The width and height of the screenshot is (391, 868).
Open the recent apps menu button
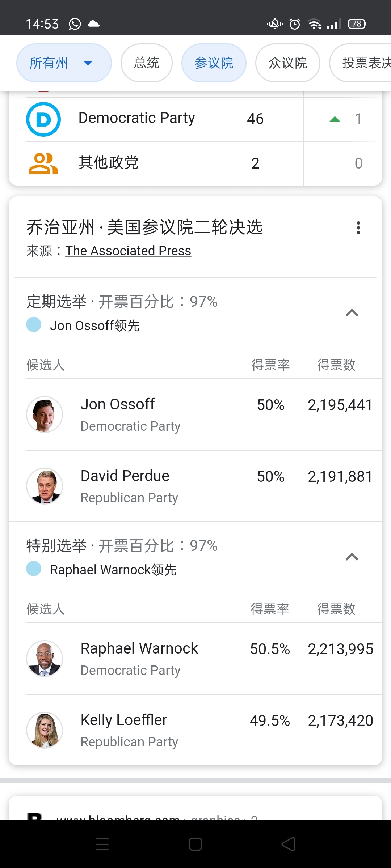102,844
